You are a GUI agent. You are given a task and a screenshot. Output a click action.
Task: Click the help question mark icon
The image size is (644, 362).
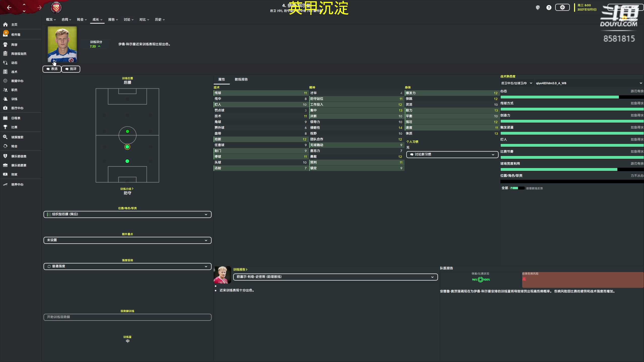(x=549, y=8)
